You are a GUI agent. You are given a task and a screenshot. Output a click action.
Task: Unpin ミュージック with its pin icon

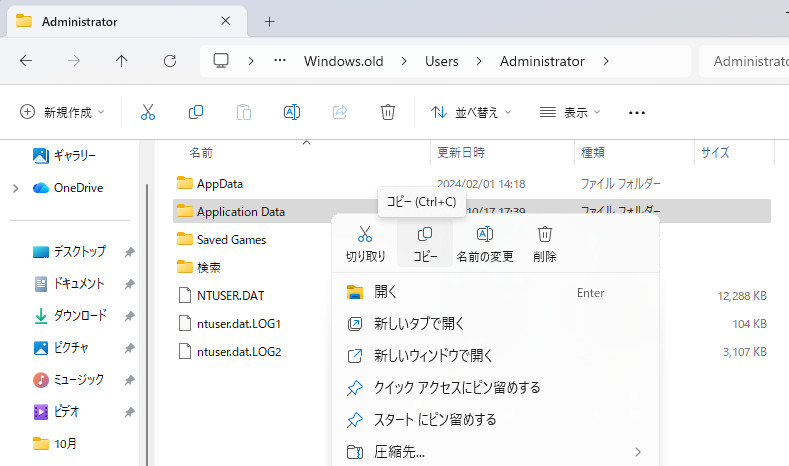[129, 379]
